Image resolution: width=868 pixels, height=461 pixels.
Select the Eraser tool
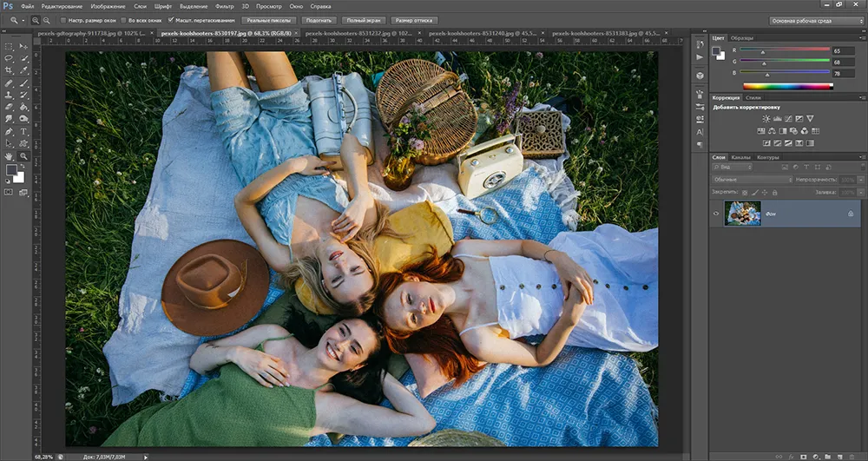[x=9, y=108]
